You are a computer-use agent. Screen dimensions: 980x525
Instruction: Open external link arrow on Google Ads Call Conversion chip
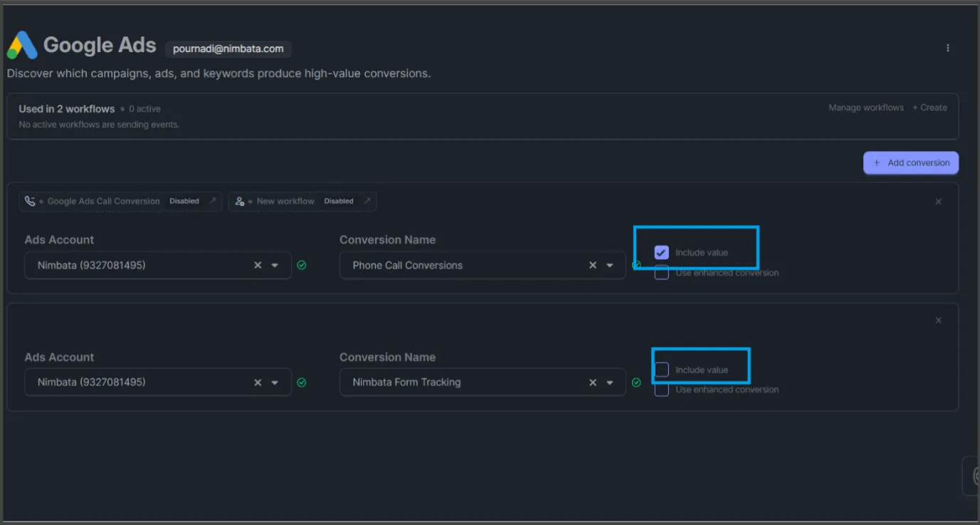(x=212, y=201)
